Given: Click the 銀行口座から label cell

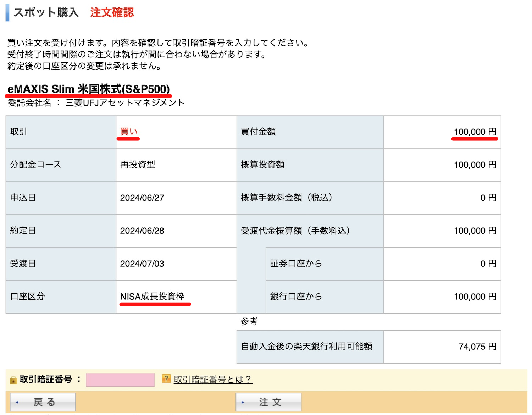Looking at the screenshot, I should [325, 297].
